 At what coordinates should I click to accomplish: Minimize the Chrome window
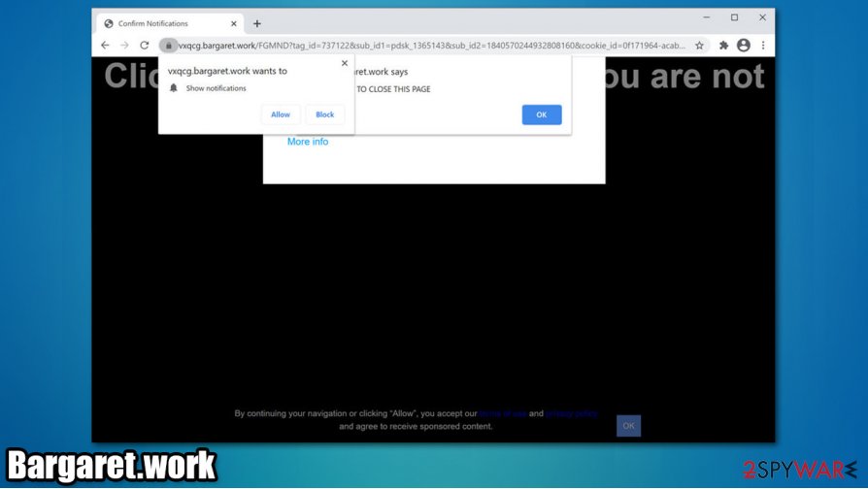(707, 17)
